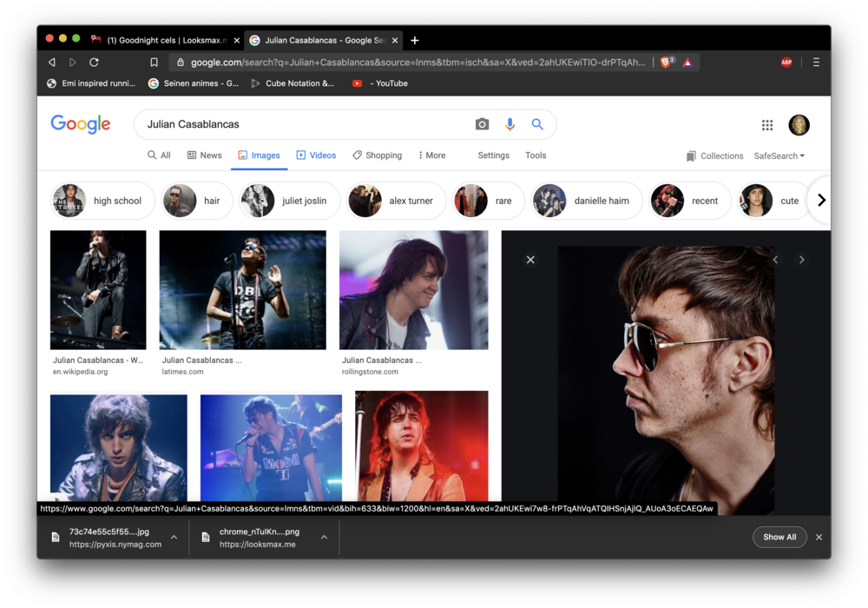Click the Google logo
868x608 pixels.
coord(80,124)
